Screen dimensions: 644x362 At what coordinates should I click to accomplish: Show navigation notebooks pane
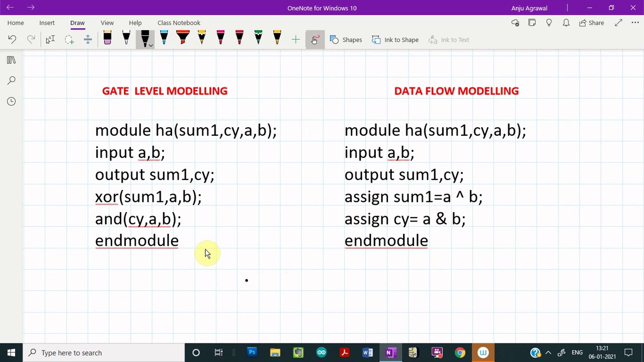pyautogui.click(x=11, y=60)
